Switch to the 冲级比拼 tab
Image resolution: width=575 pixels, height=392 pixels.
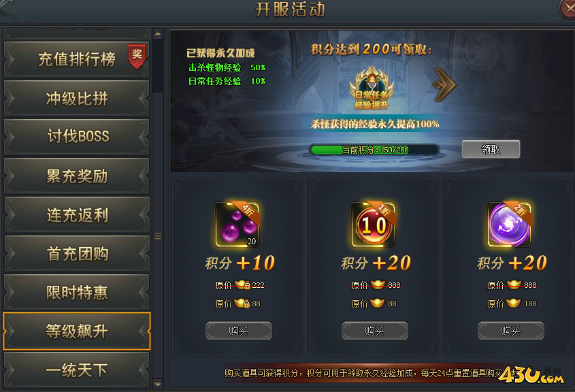[77, 98]
